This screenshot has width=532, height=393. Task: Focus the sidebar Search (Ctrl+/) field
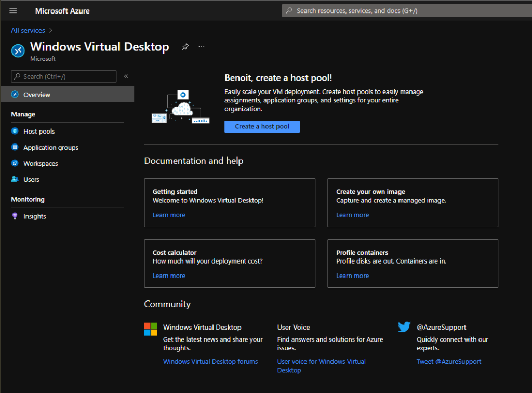64,76
